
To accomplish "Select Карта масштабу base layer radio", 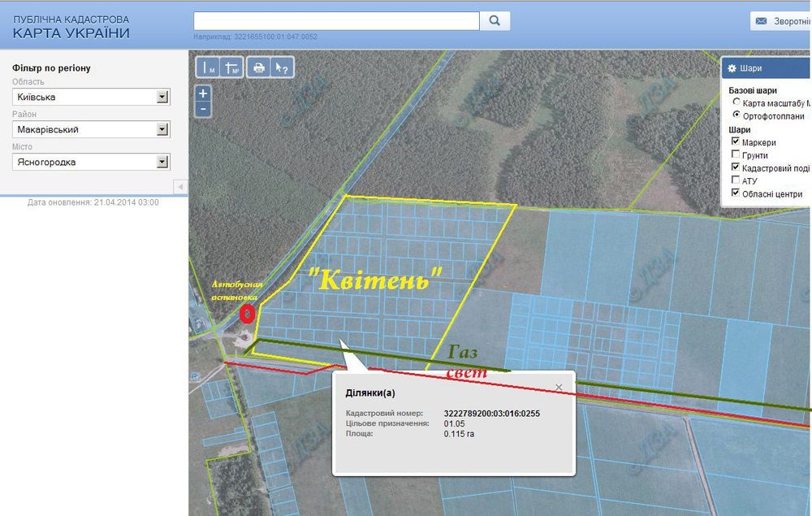I will point(736,102).
